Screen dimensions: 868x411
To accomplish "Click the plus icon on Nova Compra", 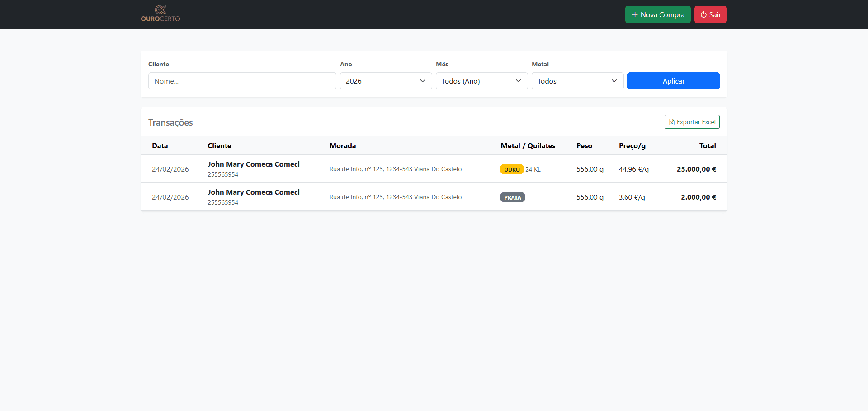I will click(635, 14).
